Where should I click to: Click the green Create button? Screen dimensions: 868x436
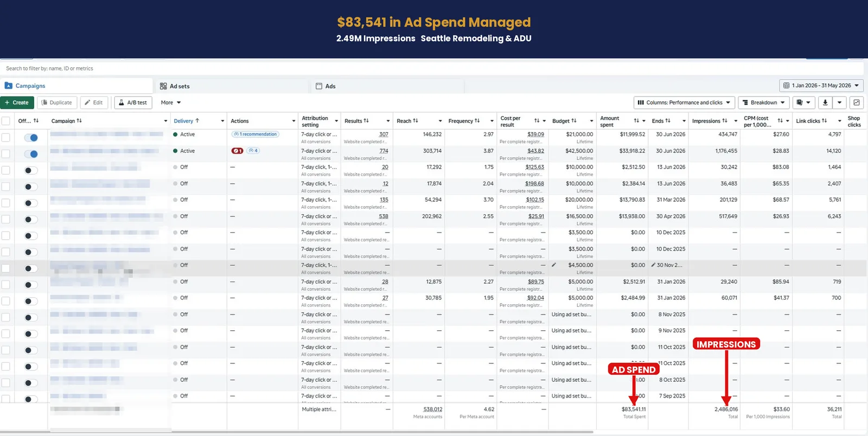[x=17, y=102]
